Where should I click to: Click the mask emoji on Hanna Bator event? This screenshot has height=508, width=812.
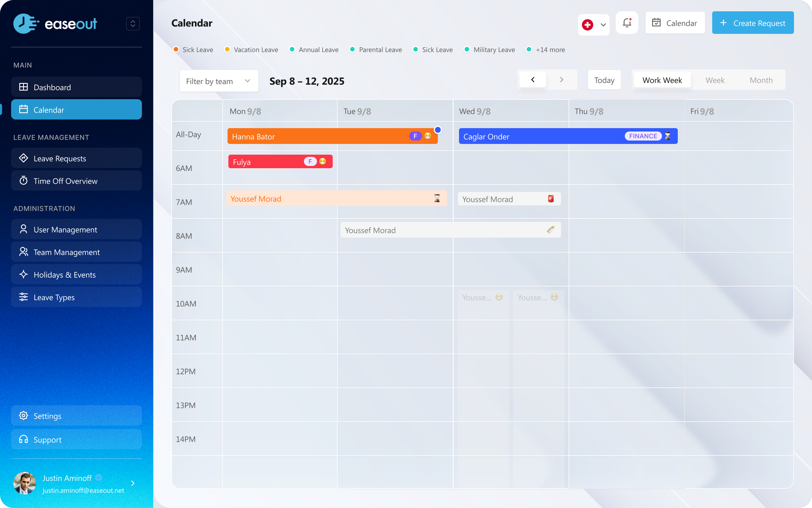[427, 136]
